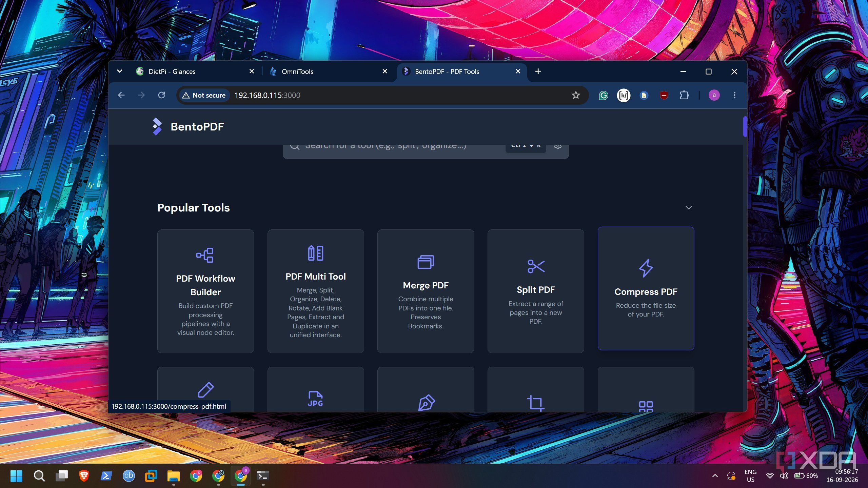
Task: Open the tab search dropdown arrow
Action: [x=119, y=71]
